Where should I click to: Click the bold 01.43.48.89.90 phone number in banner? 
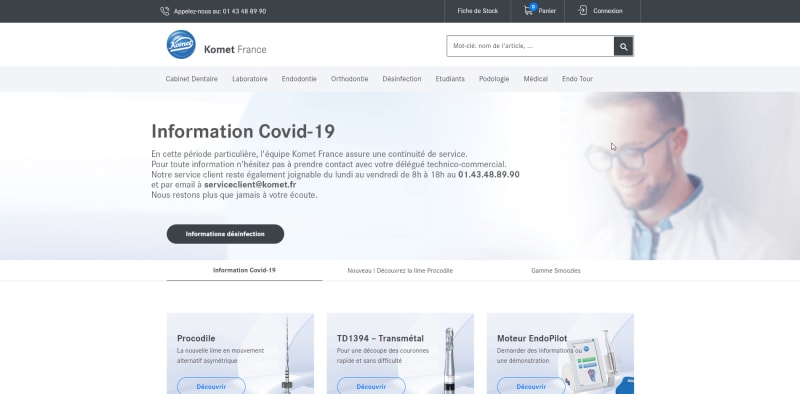click(x=489, y=175)
